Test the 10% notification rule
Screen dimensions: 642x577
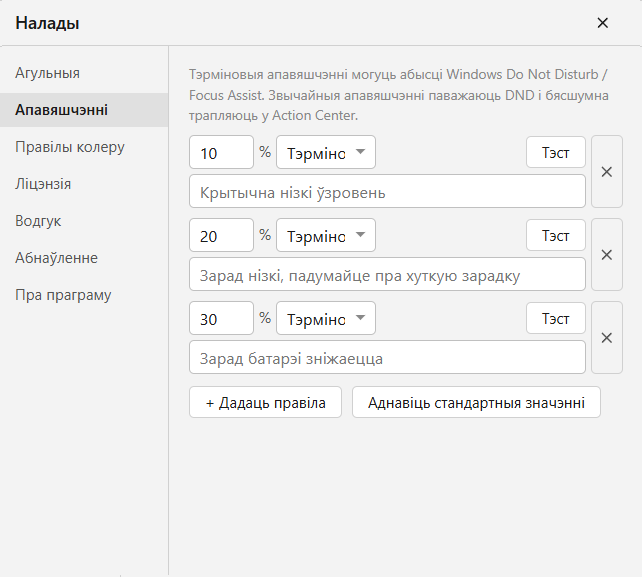[x=556, y=152]
